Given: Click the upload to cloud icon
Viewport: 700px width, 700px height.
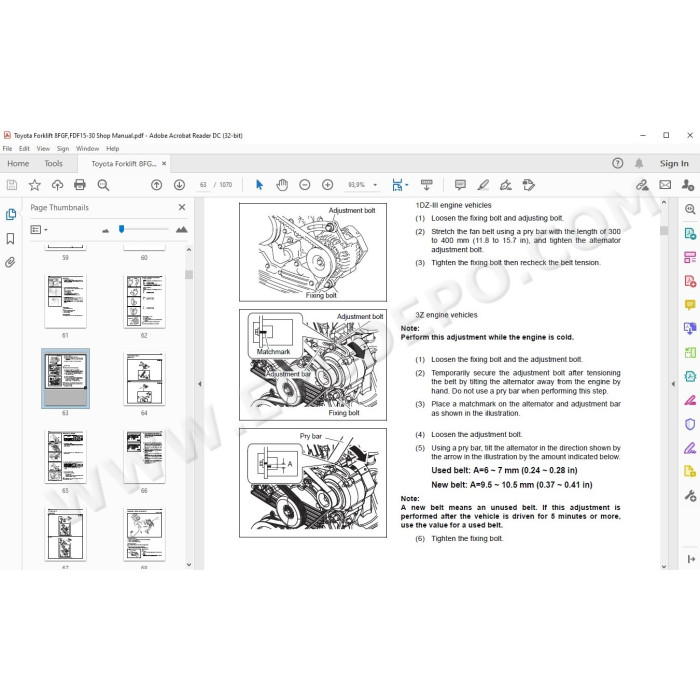Looking at the screenshot, I should coord(57,185).
